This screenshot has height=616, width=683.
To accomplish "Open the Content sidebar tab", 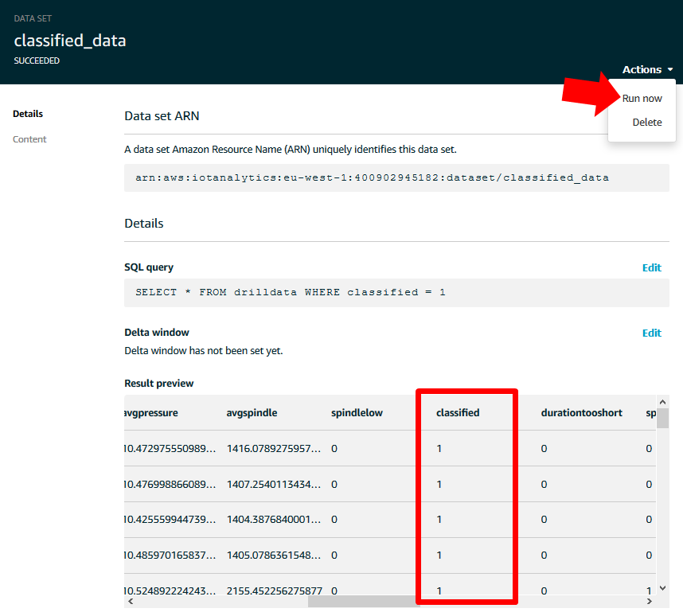I will (x=29, y=139).
